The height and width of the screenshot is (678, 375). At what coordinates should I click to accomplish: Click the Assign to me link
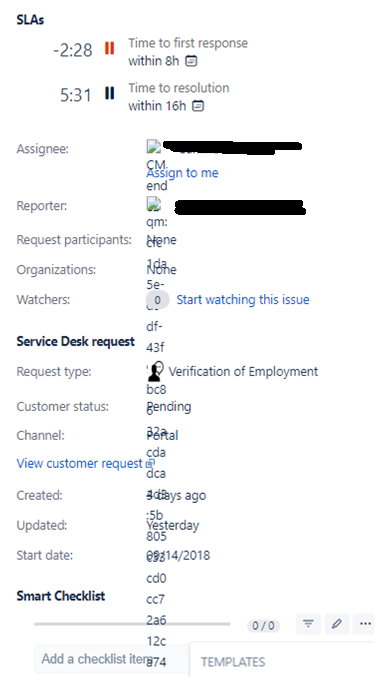tap(183, 173)
